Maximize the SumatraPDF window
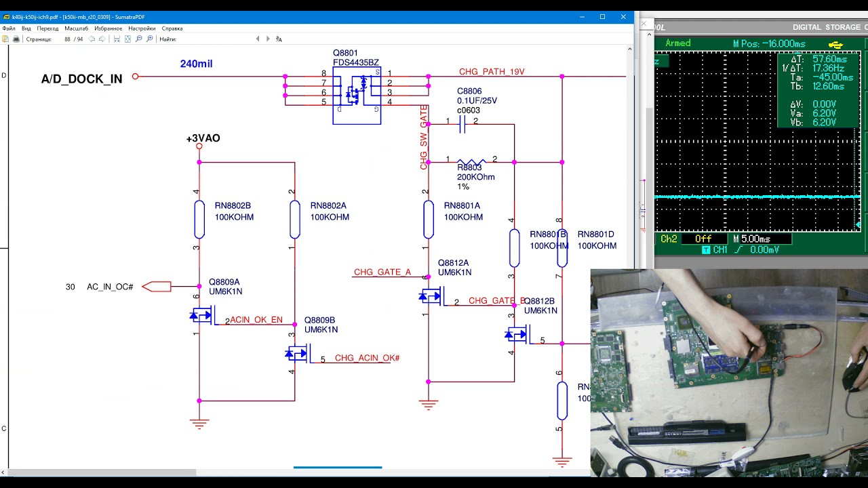The image size is (868, 488). 602,17
